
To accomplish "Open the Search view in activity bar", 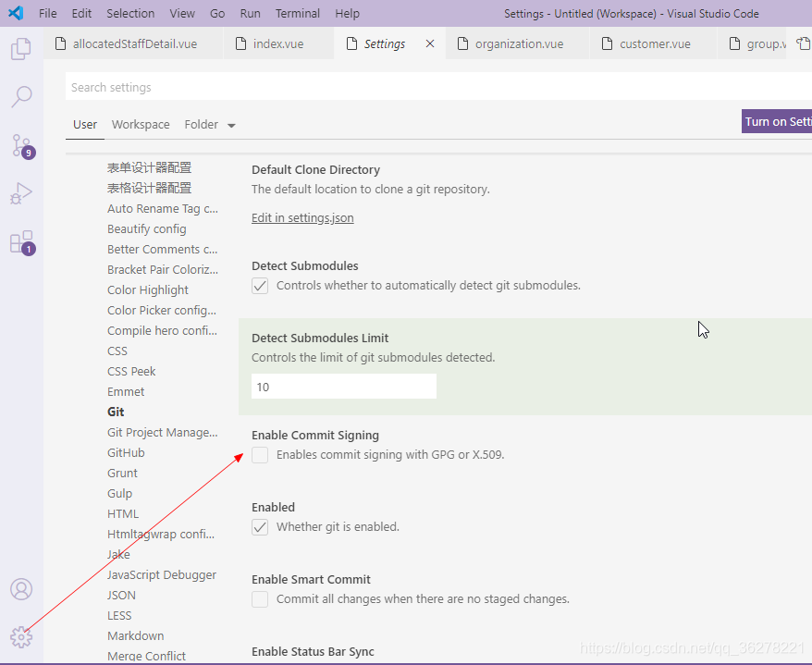I will (21, 96).
